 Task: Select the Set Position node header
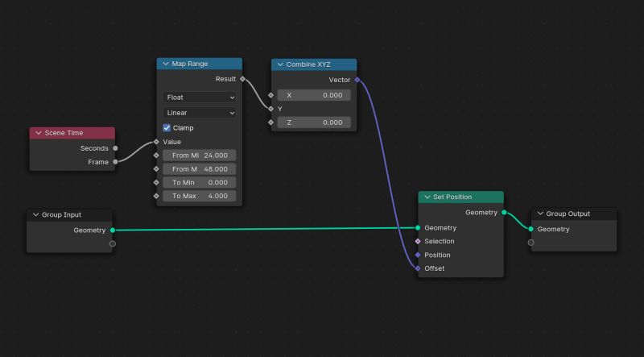(460, 197)
